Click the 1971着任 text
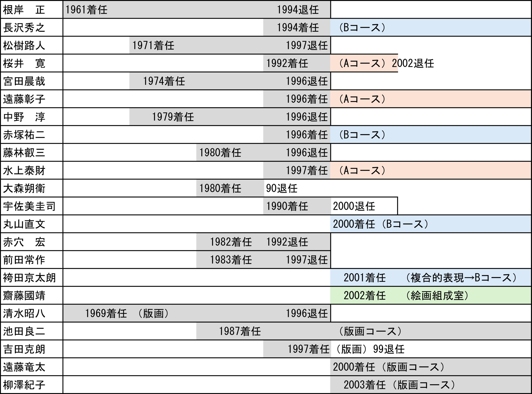Image resolution: width=532 pixels, height=394 pixels. (153, 45)
